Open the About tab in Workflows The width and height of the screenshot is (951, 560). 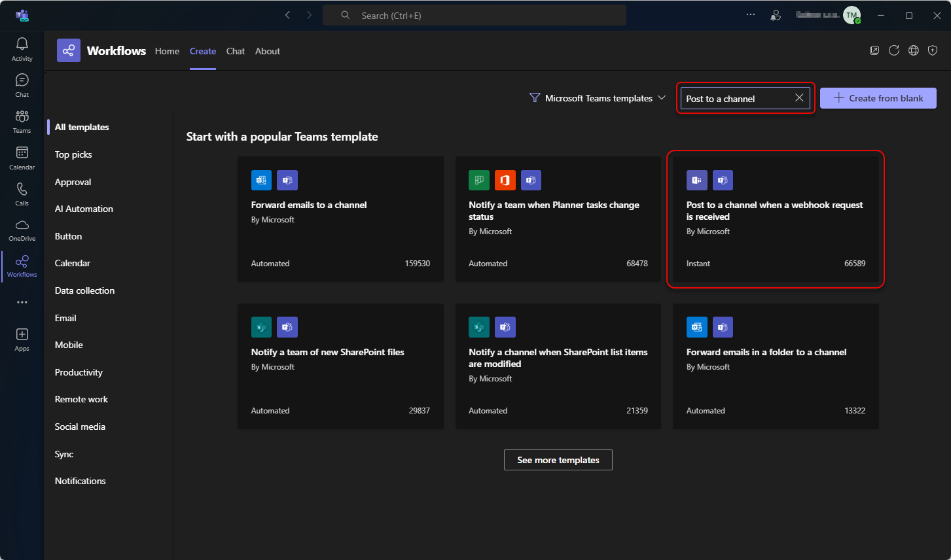pyautogui.click(x=268, y=51)
